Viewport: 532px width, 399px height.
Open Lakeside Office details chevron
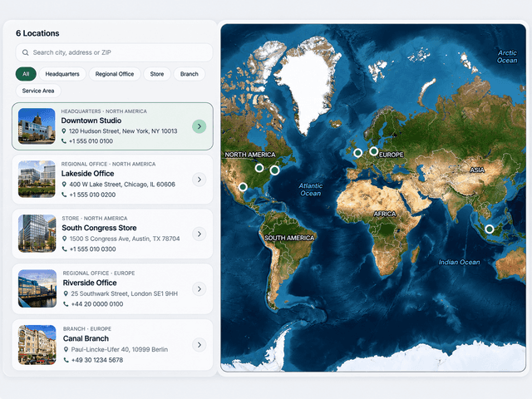(199, 180)
